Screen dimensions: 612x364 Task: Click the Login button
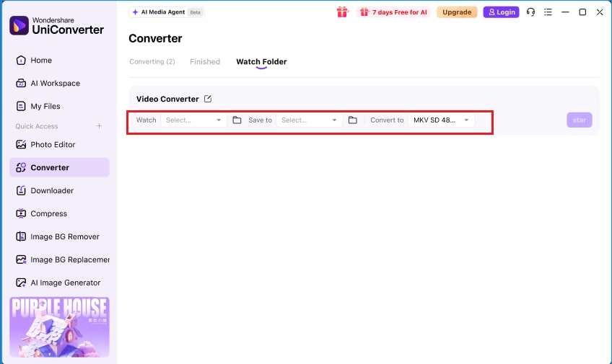(501, 12)
